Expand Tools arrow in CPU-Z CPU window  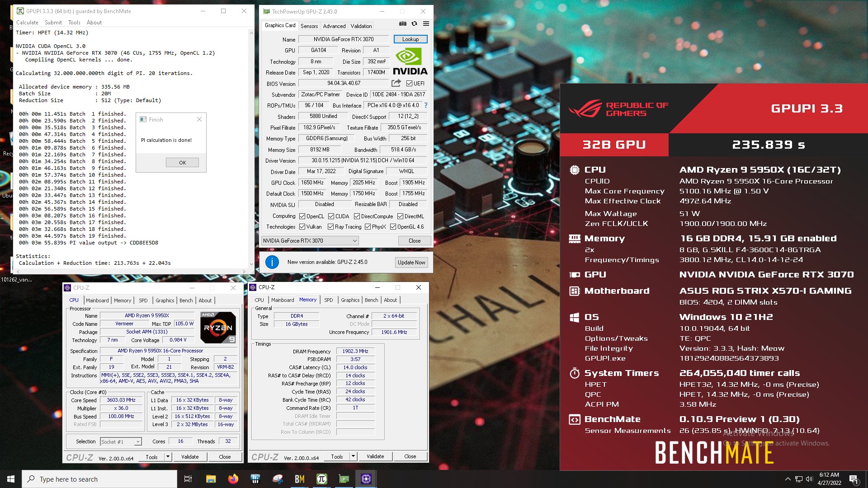point(168,457)
